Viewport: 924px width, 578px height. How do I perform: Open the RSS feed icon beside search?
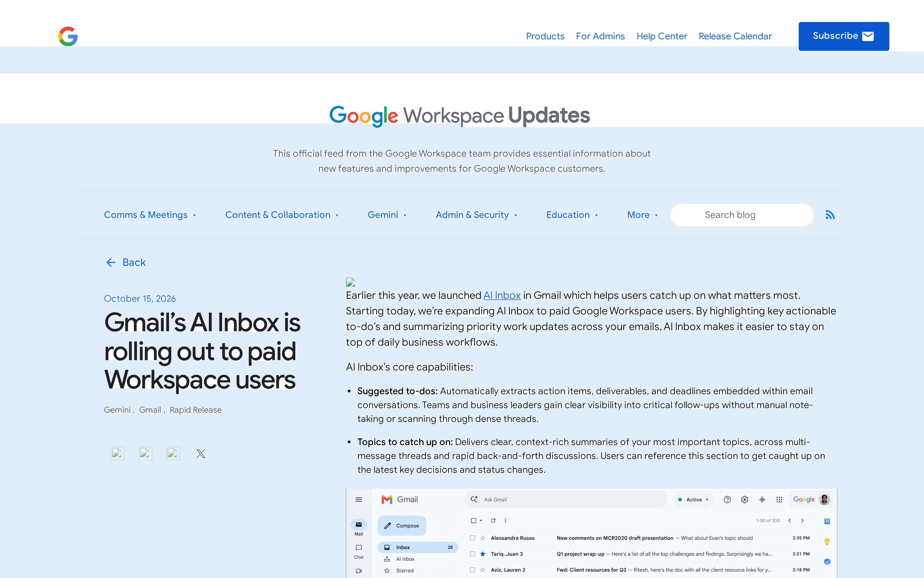click(830, 215)
